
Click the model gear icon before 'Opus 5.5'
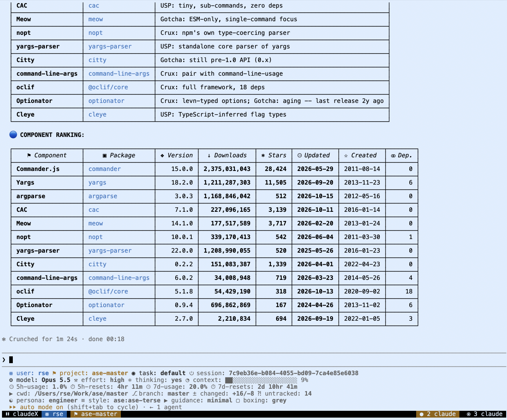[x=11, y=380]
